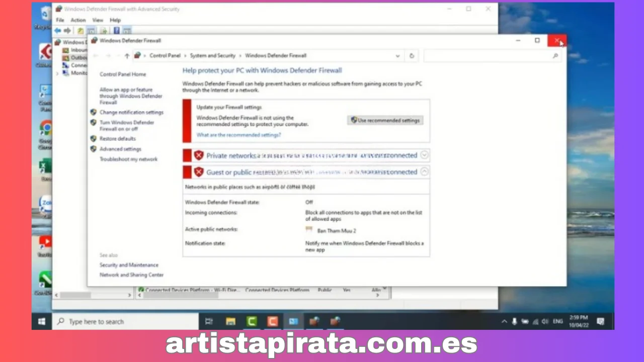Open File Explorer from the taskbar
The height and width of the screenshot is (362, 644).
[230, 321]
